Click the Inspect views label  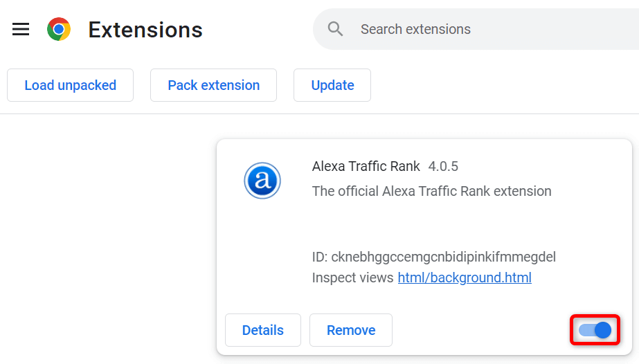tap(353, 278)
